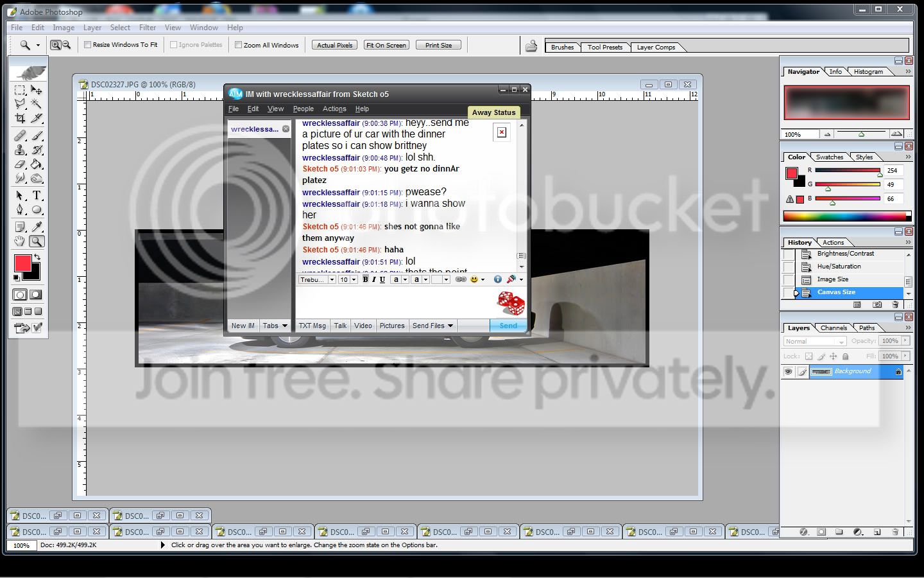Toggle Background layer visibility eye
This screenshot has height=578, width=924.
788,371
